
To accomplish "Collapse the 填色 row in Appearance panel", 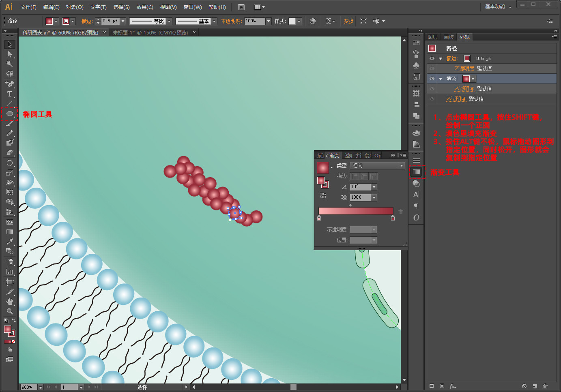I will (441, 79).
